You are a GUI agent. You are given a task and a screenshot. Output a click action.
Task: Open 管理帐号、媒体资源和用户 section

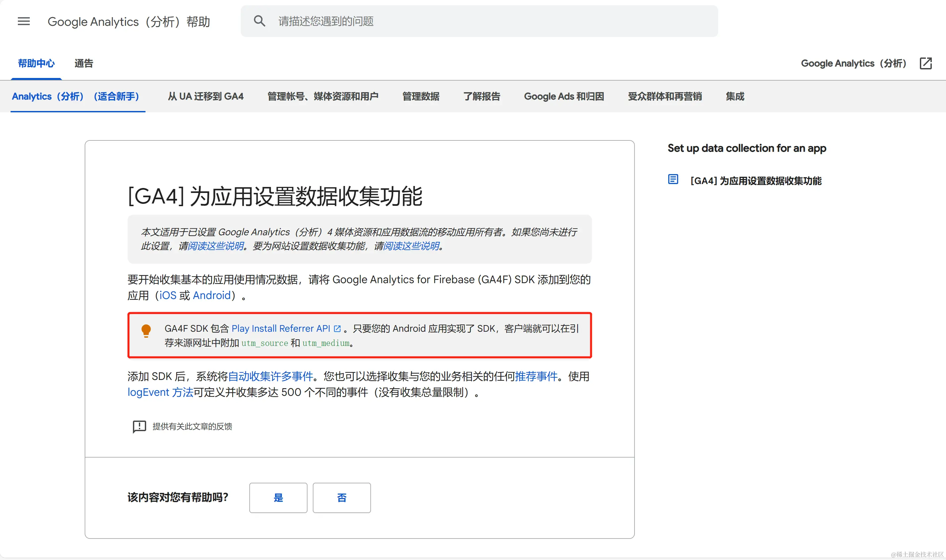(x=322, y=96)
